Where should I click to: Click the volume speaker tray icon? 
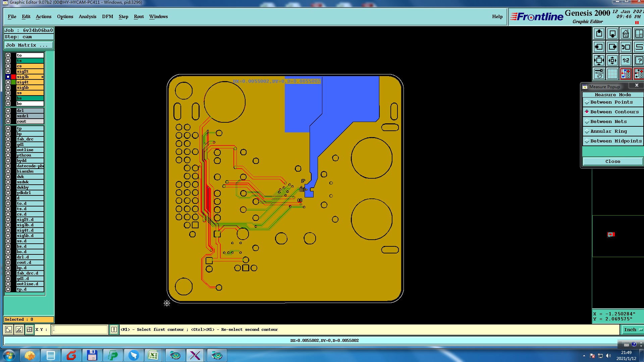point(608,356)
